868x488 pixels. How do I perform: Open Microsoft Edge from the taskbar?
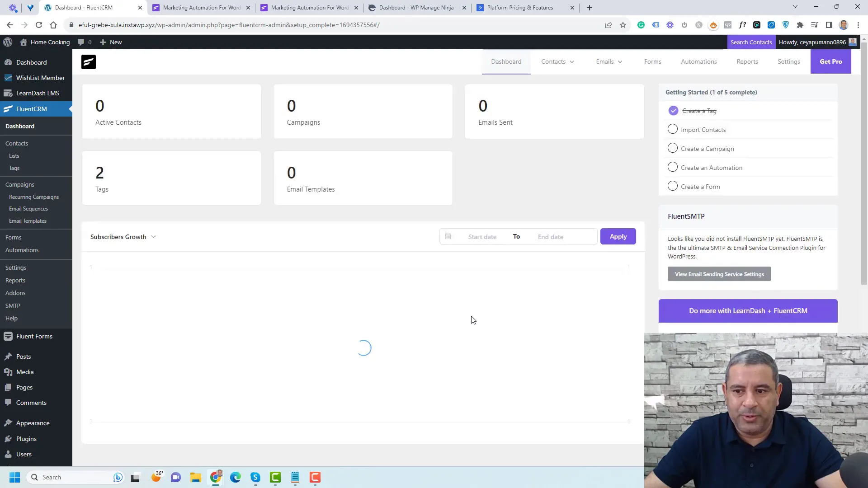click(235, 477)
